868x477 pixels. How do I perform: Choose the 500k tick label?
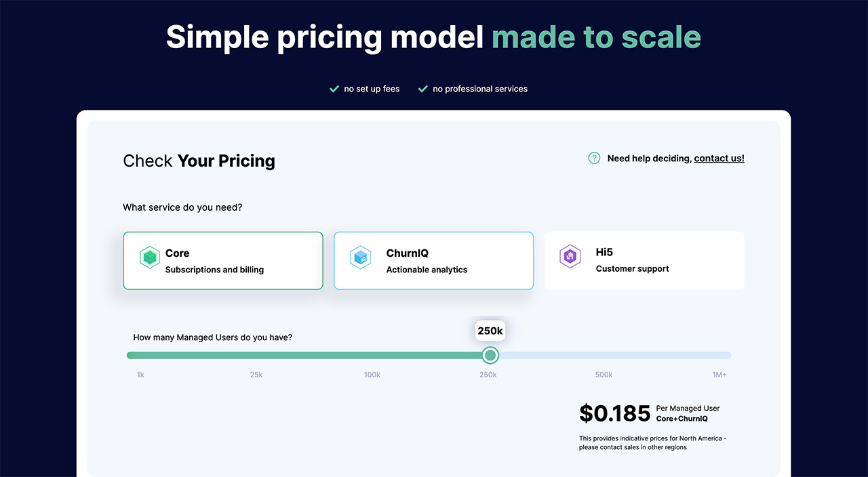click(x=604, y=375)
